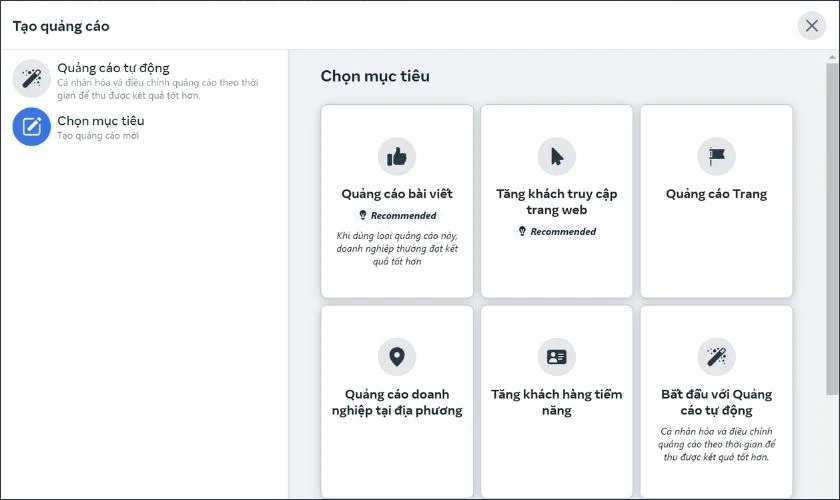The height and width of the screenshot is (500, 840).
Task: Click the thumbs-up icon on Quảng cáo bài viết
Action: pos(397,156)
